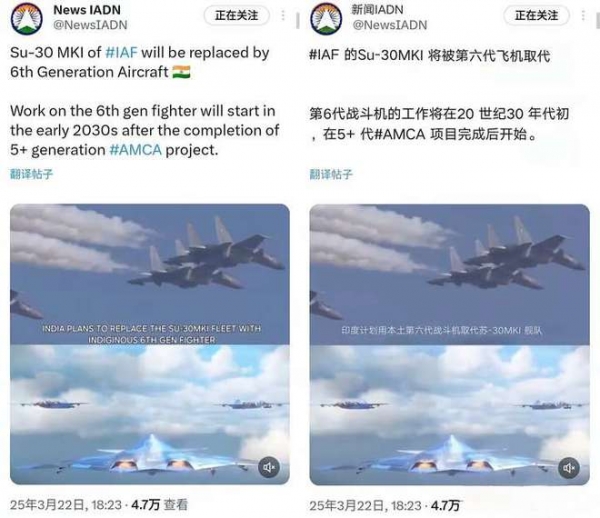This screenshot has width=600, height=518.
Task: Unmute the right post video
Action: pyautogui.click(x=569, y=468)
